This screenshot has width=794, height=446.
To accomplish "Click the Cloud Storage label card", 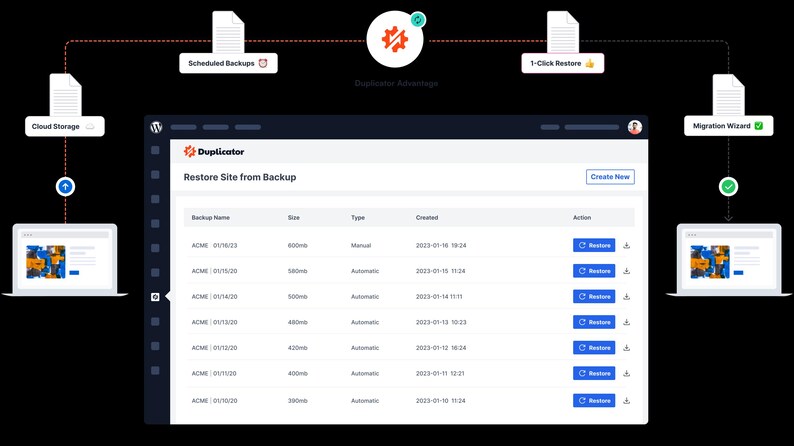I will pyautogui.click(x=65, y=127).
